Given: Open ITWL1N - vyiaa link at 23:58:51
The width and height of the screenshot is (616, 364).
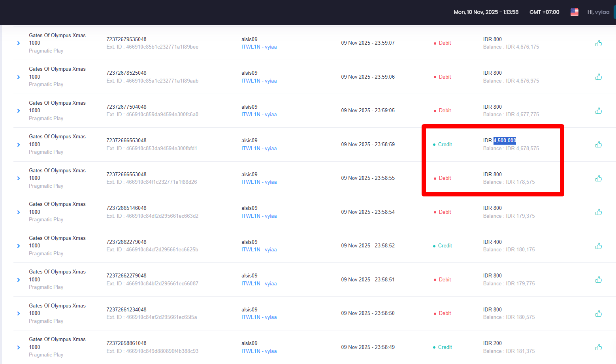Looking at the screenshot, I should point(259,283).
